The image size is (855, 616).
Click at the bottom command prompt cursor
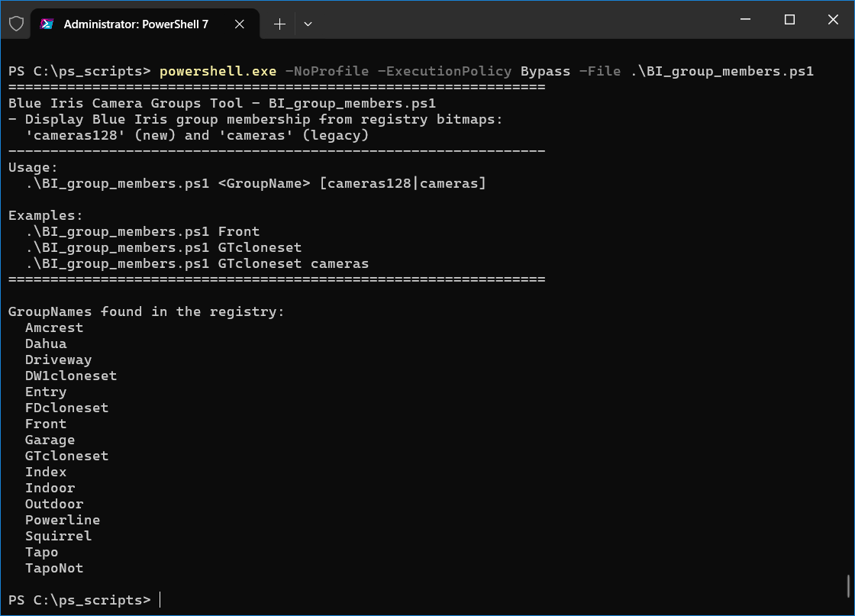coord(160,600)
